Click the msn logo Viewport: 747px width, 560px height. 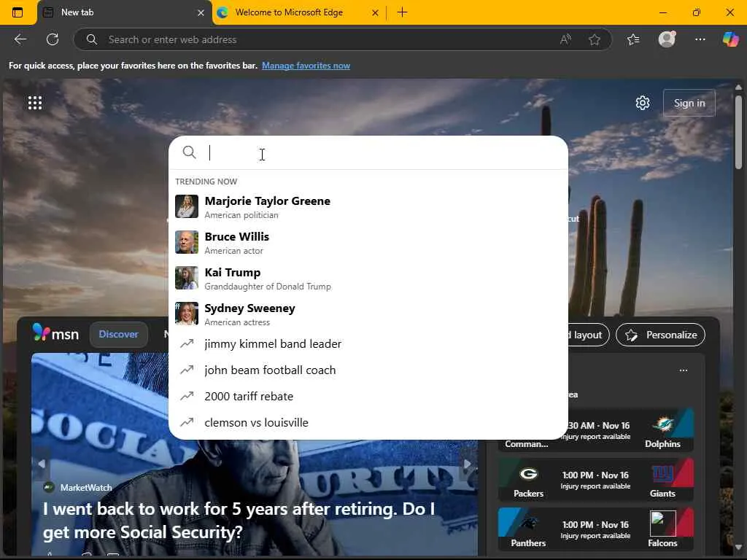(55, 332)
